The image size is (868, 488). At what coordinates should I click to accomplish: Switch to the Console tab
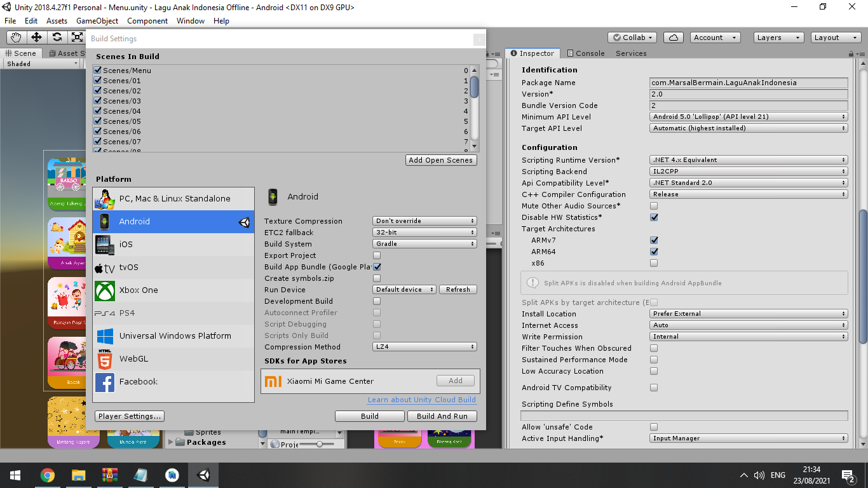585,53
